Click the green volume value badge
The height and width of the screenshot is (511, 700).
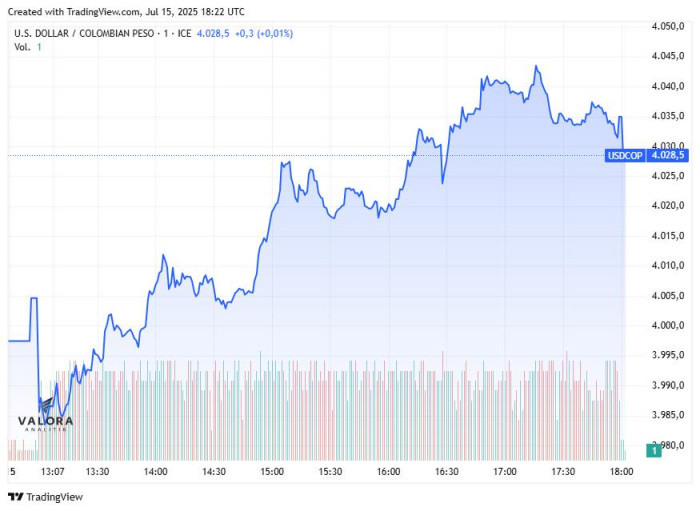pyautogui.click(x=654, y=451)
